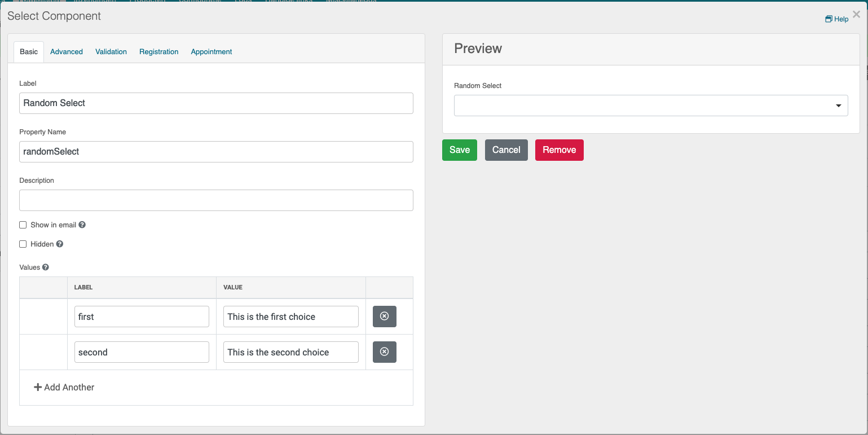Viewport: 868px width, 435px height.
Task: Click the LABEL column header
Action: click(x=83, y=287)
